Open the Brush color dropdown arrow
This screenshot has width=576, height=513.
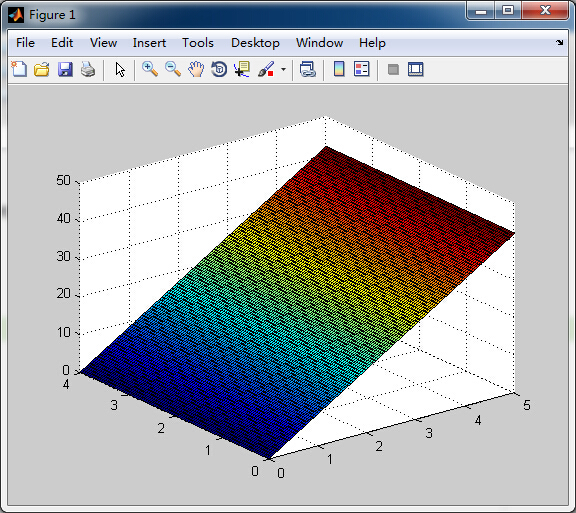(283, 69)
